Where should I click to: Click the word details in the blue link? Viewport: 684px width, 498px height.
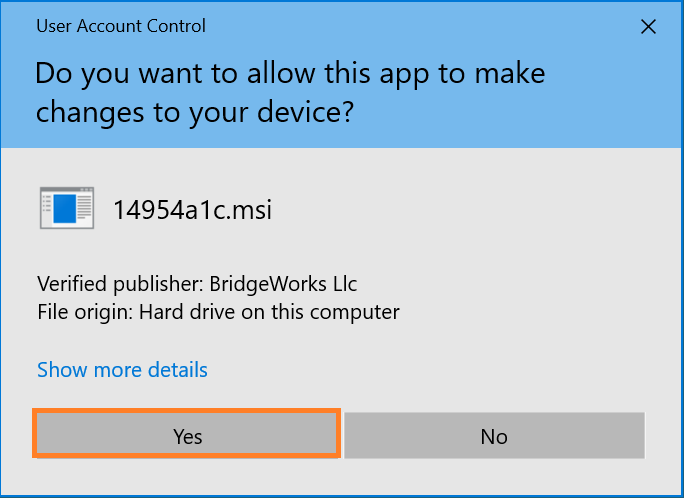coord(178,370)
